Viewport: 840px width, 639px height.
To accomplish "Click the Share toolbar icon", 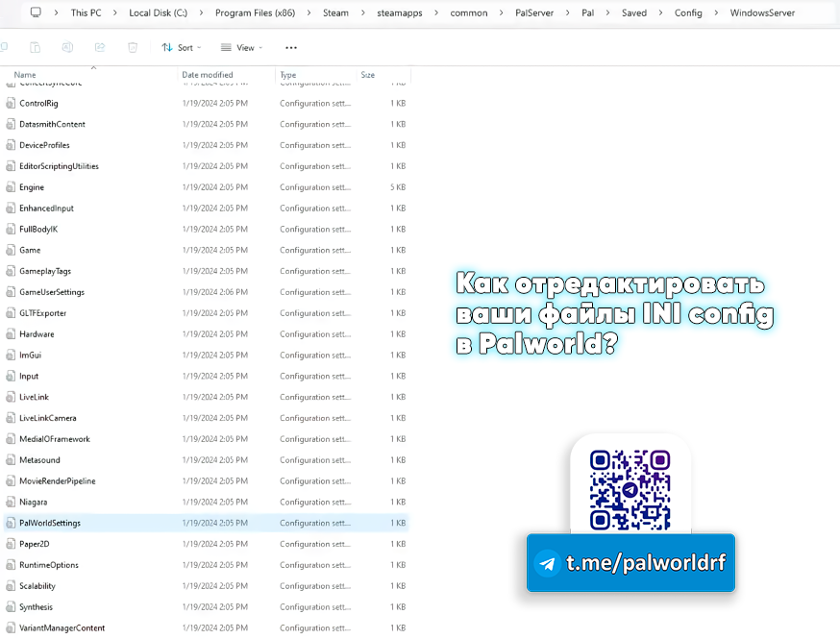I will [x=100, y=48].
